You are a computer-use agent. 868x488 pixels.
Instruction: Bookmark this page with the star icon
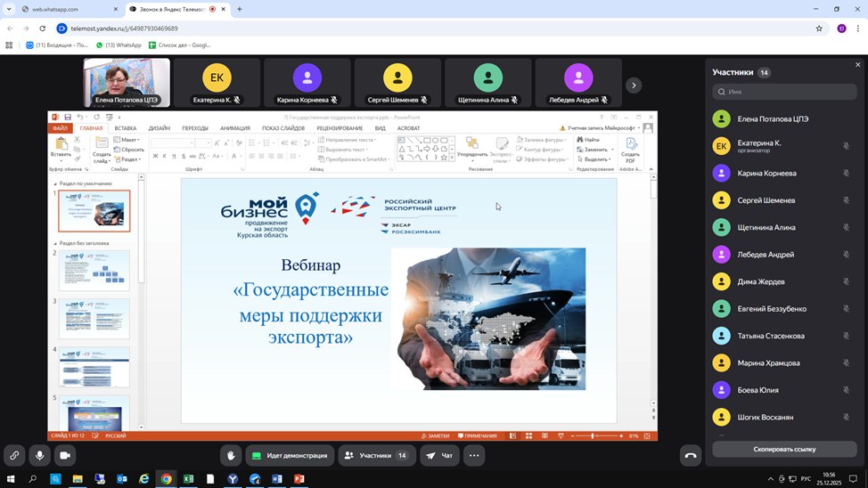point(819,28)
